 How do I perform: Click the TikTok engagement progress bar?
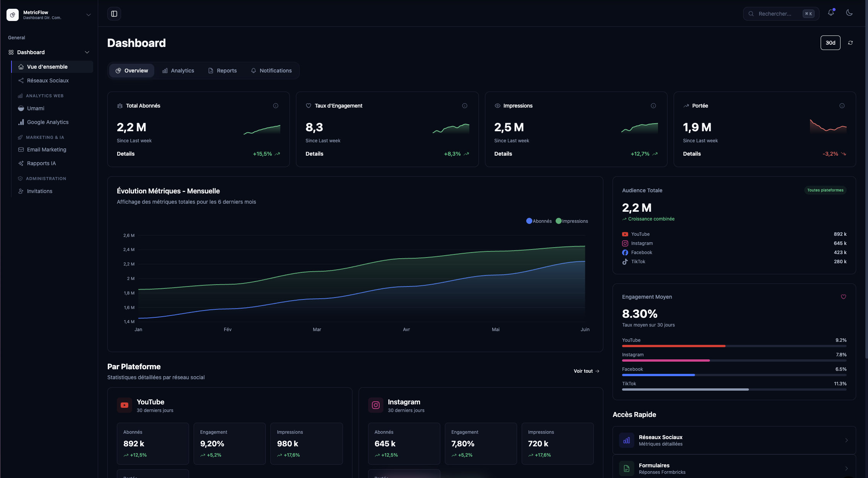click(x=734, y=389)
